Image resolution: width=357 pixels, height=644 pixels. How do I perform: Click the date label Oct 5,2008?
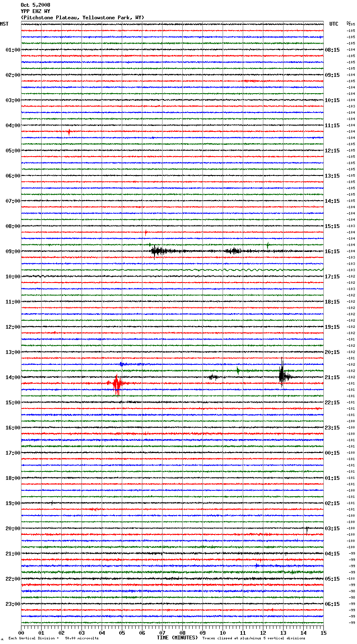pos(35,5)
